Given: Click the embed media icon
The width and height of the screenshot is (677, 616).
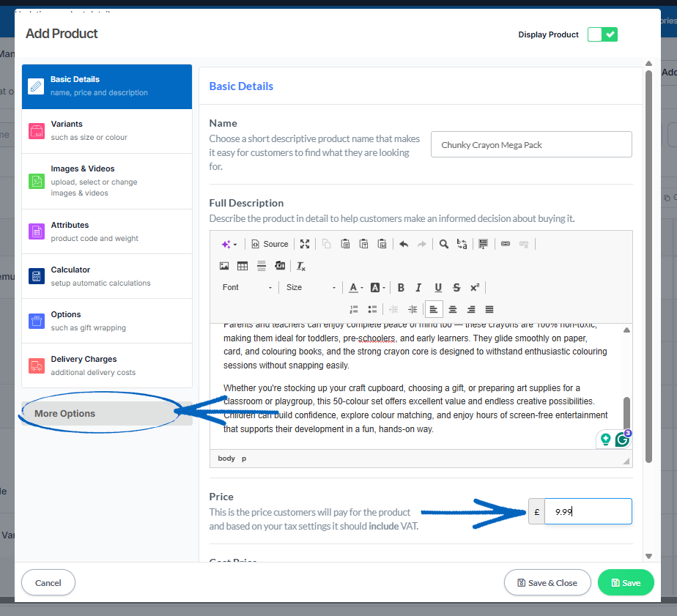Looking at the screenshot, I should coord(280,266).
